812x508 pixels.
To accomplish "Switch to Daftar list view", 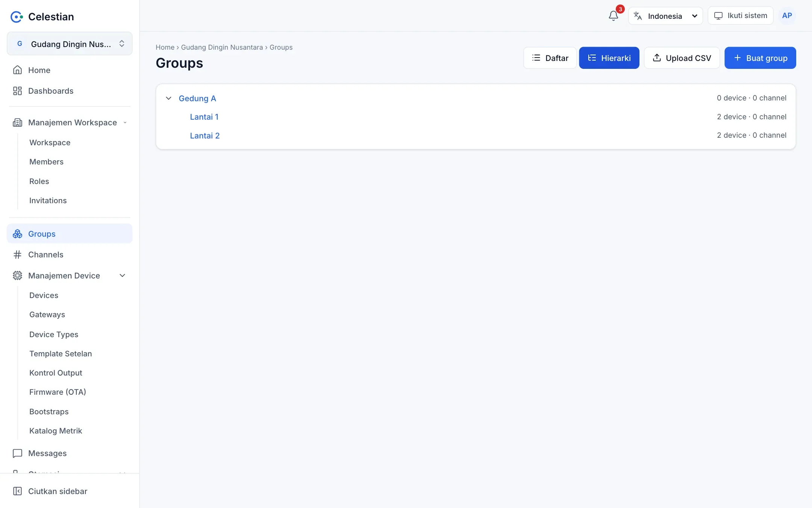I will 550,58.
